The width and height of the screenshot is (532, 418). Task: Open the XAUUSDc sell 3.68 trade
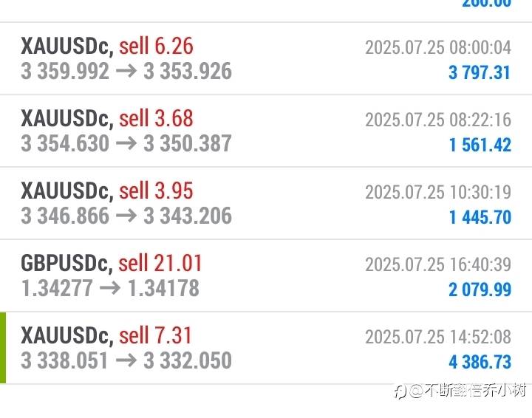[x=107, y=119]
